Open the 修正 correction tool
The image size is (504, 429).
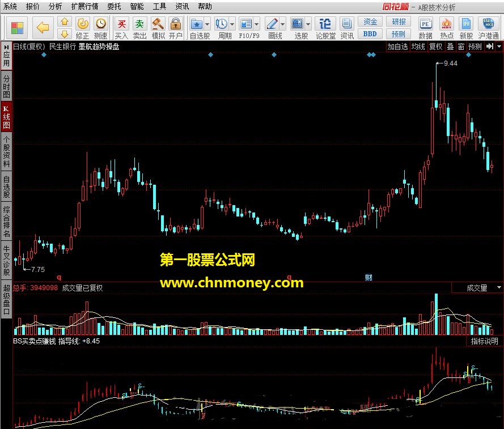tap(83, 28)
